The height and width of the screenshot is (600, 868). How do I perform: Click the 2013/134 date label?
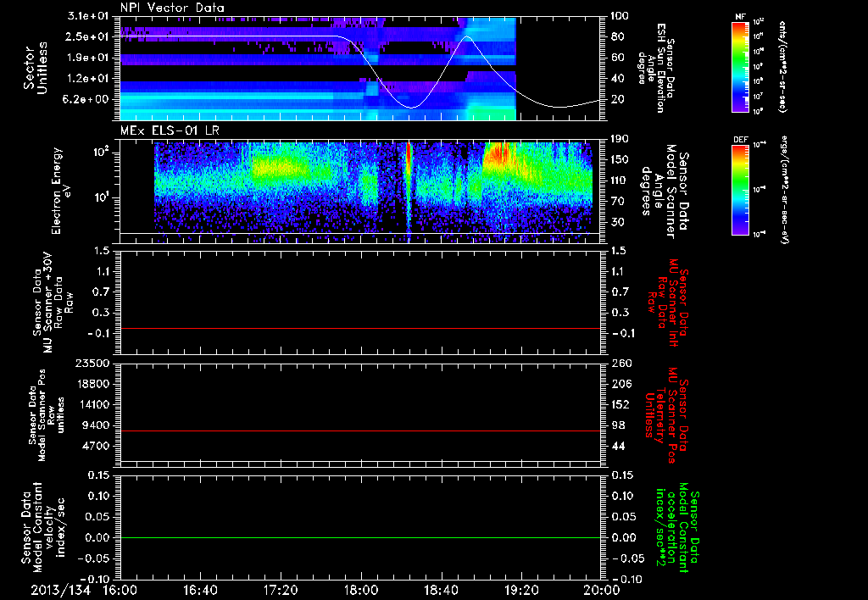60,590
